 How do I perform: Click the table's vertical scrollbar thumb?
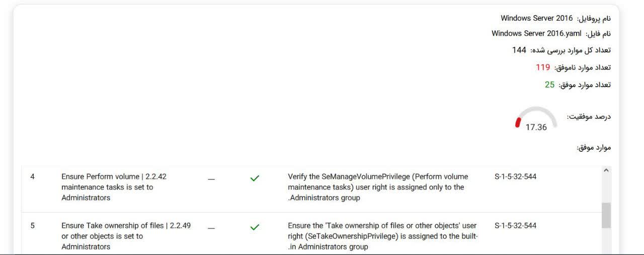[606, 215]
